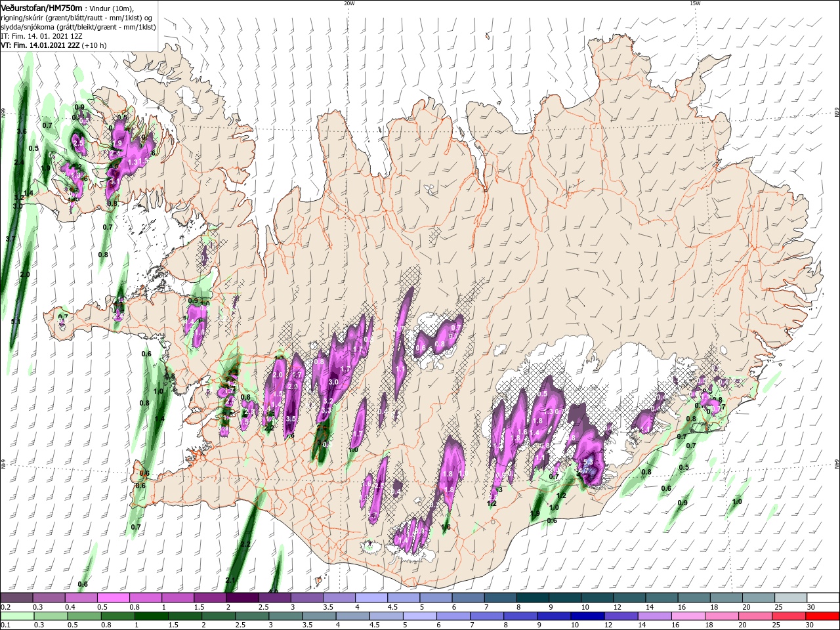
Task: Click the '5.1' precipitation value on the map
Action: (x=16, y=322)
